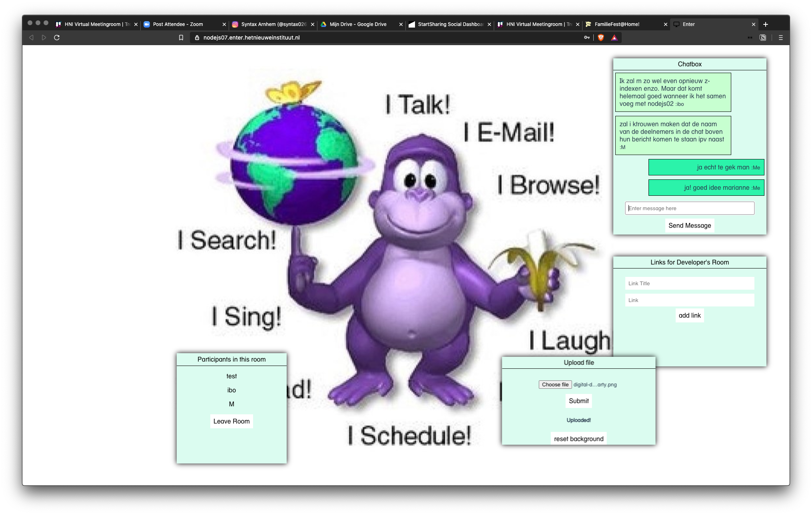Click the Send Message button

tap(690, 225)
